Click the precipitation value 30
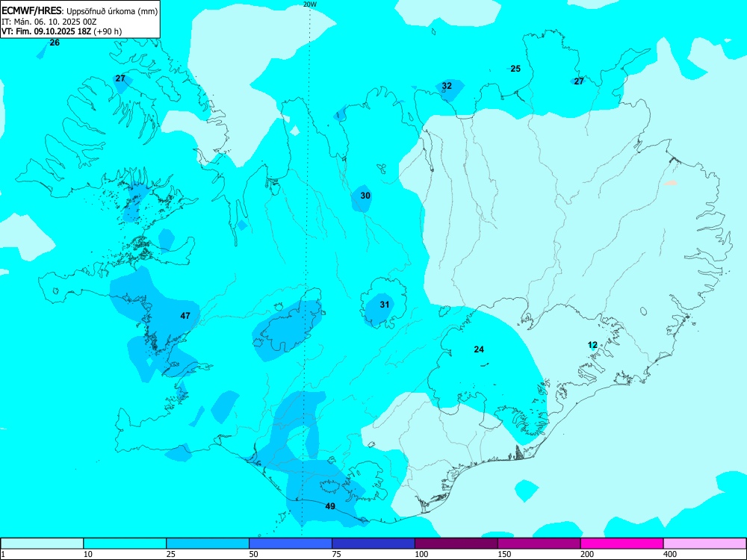Screen dimensions: 747x560 tap(365, 196)
